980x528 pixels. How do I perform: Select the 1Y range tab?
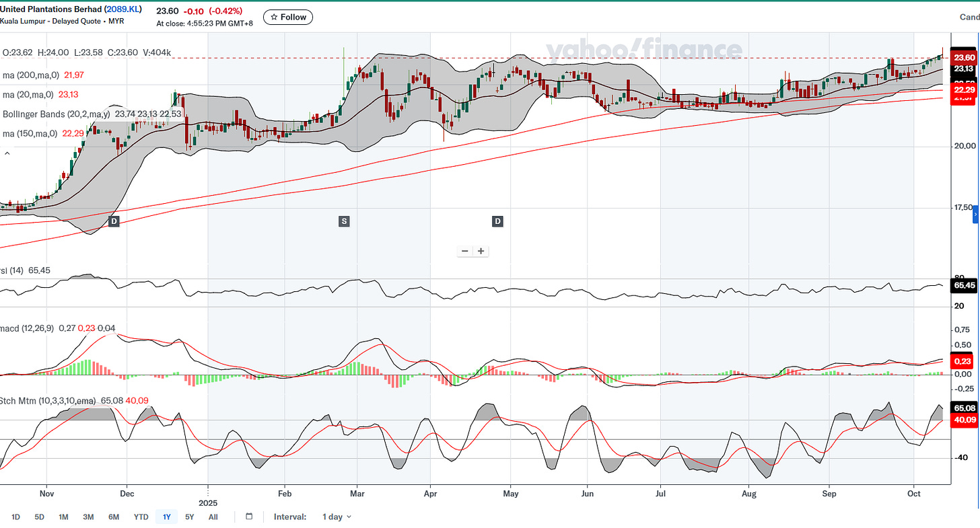[166, 517]
